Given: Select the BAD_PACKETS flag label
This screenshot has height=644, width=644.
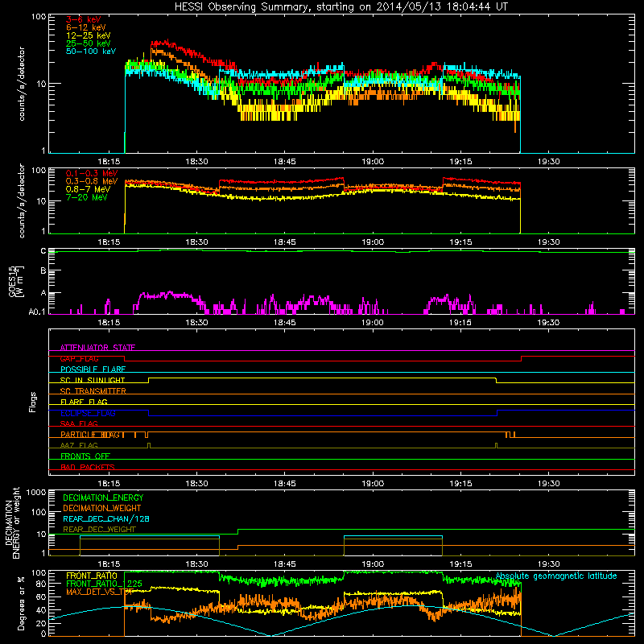Looking at the screenshot, I should (88, 467).
